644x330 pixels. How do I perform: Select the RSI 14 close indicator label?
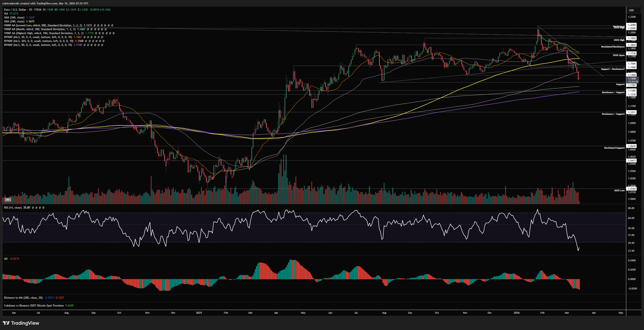(12, 207)
